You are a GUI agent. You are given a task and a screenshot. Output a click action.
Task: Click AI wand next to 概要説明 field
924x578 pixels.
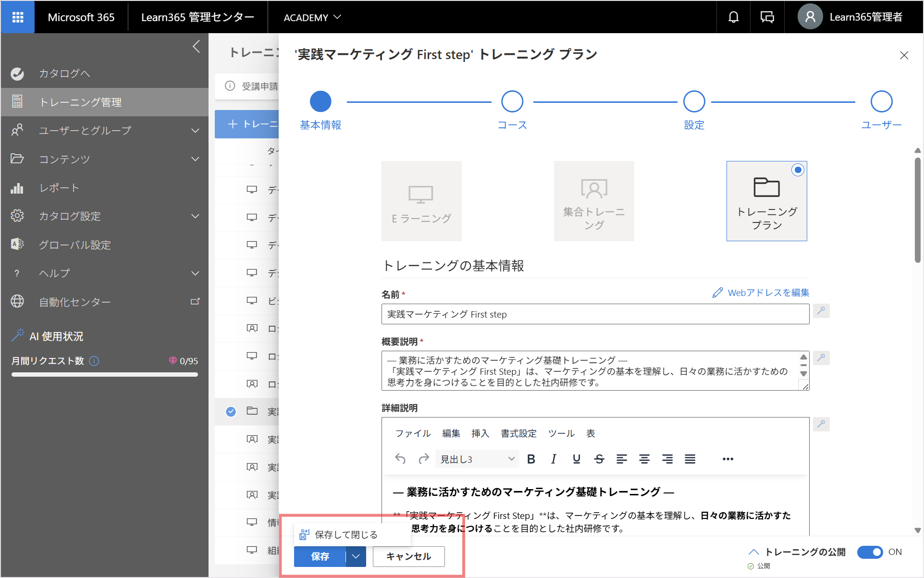pos(821,358)
